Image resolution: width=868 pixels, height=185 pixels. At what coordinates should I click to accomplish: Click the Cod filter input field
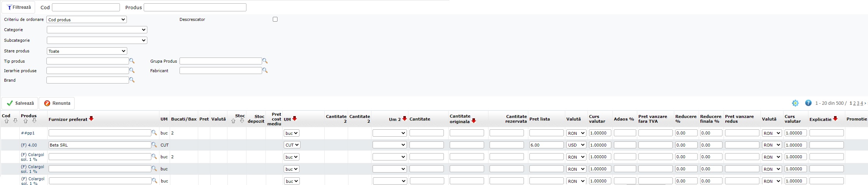point(86,7)
